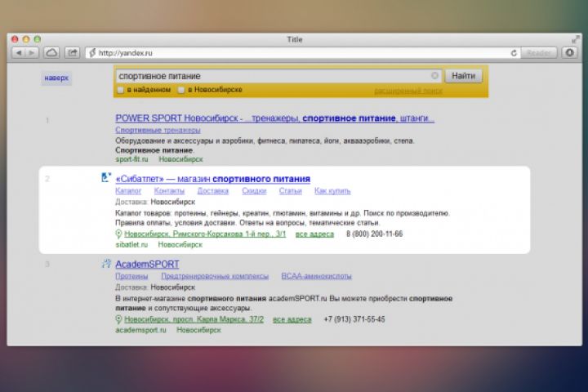Enable the «в найденном» checkbox

pyautogui.click(x=120, y=90)
